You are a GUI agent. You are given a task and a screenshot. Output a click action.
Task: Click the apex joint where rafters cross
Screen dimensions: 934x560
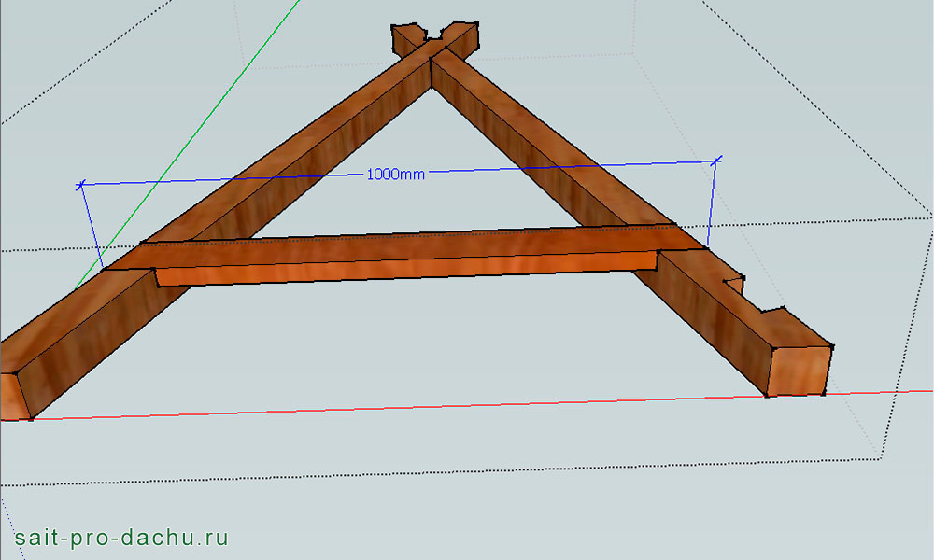pyautogui.click(x=432, y=58)
